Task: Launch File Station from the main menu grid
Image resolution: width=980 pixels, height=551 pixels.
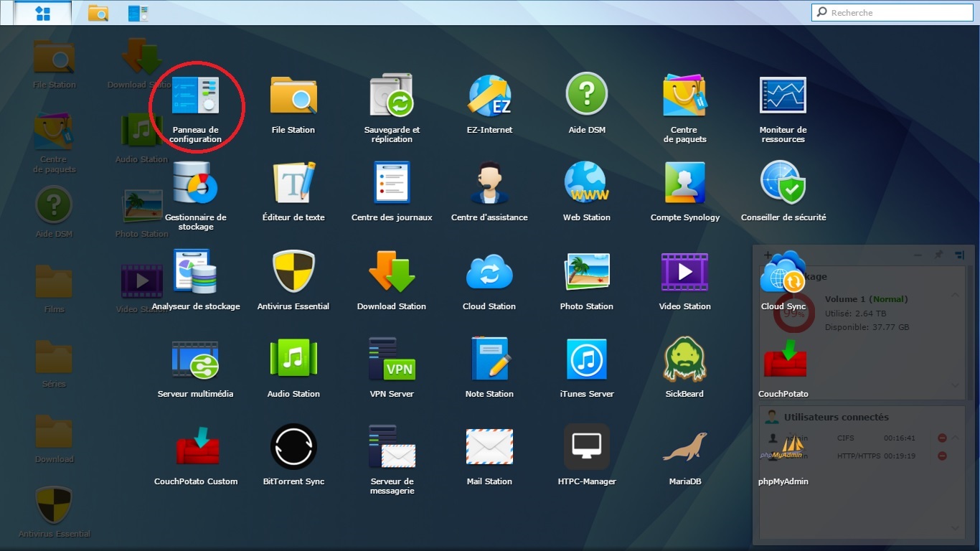Action: pos(293,97)
